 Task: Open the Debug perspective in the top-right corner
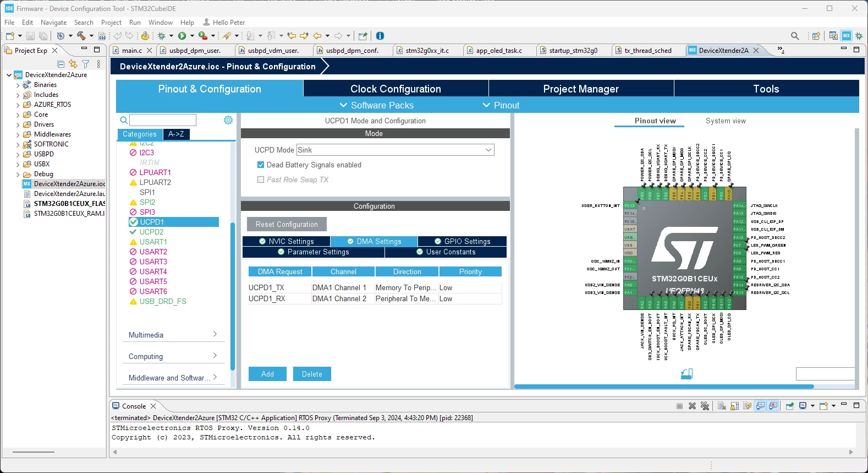click(x=859, y=36)
